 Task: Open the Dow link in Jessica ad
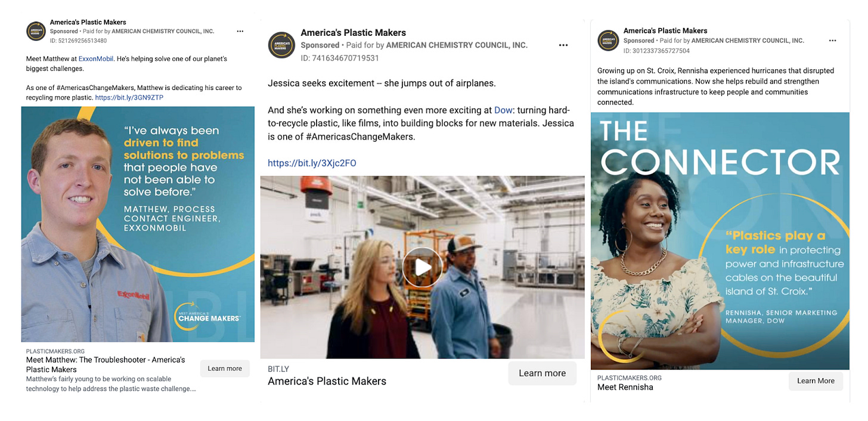click(x=504, y=110)
